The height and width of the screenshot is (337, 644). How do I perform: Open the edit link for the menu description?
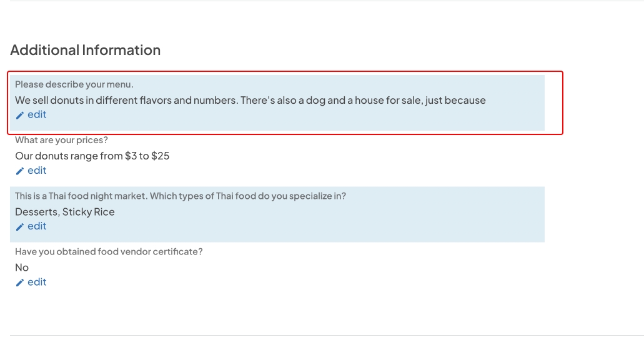37,114
